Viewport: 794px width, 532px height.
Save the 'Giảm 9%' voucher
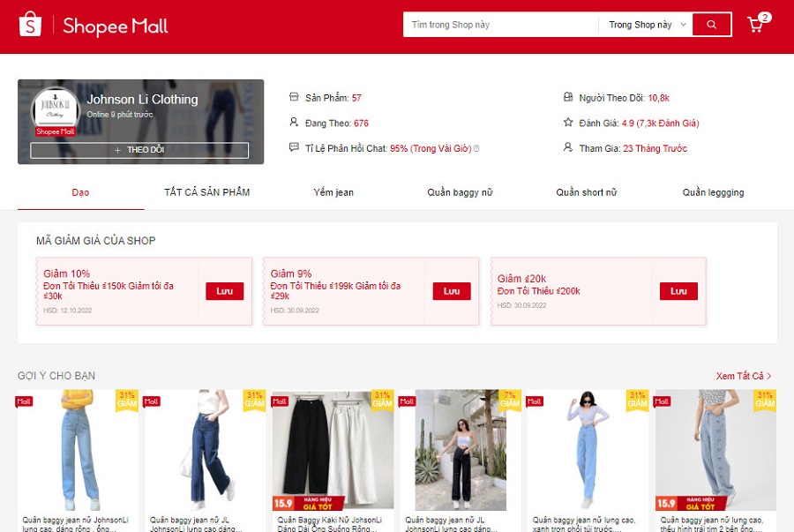452,291
